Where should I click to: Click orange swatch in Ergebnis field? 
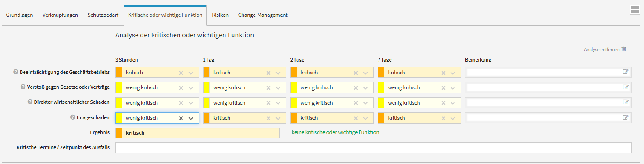click(x=118, y=133)
